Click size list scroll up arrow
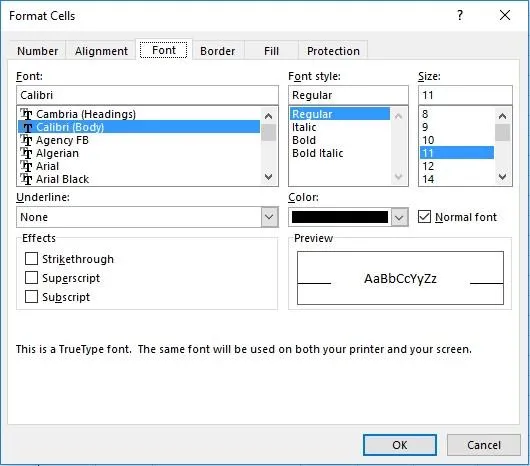This screenshot has height=466, width=530. (x=502, y=116)
